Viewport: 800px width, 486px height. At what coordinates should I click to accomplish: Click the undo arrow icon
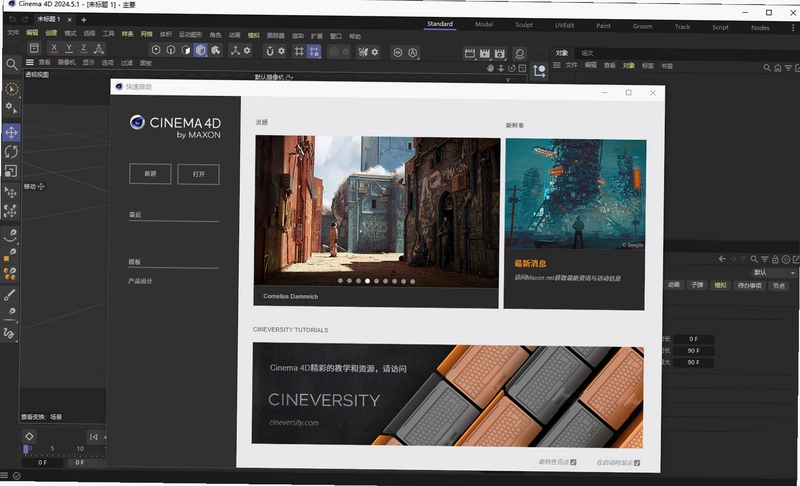[13, 19]
